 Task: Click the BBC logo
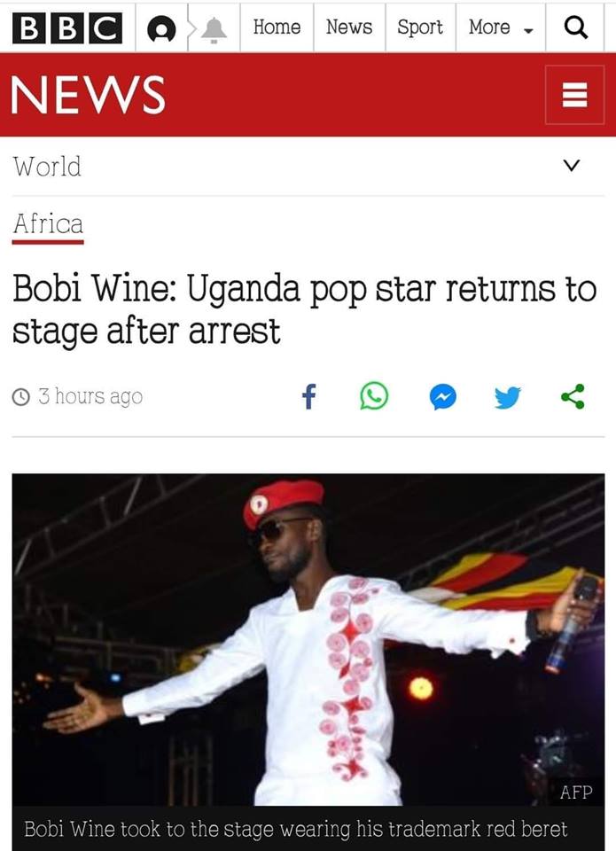[x=67, y=27]
